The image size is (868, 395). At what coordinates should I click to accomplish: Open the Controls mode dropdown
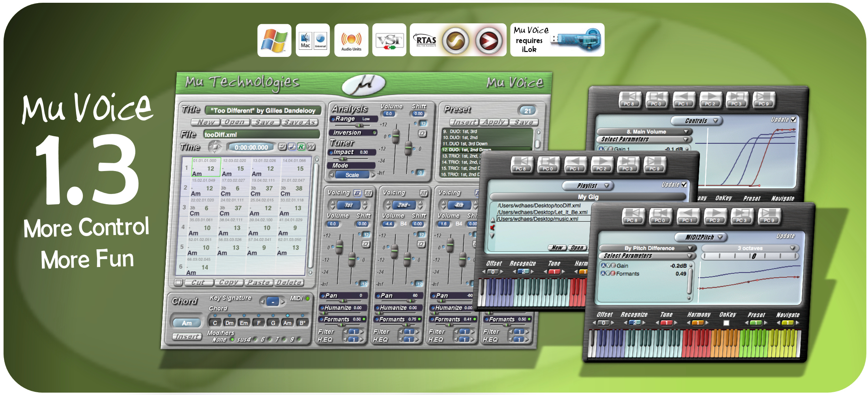click(696, 120)
